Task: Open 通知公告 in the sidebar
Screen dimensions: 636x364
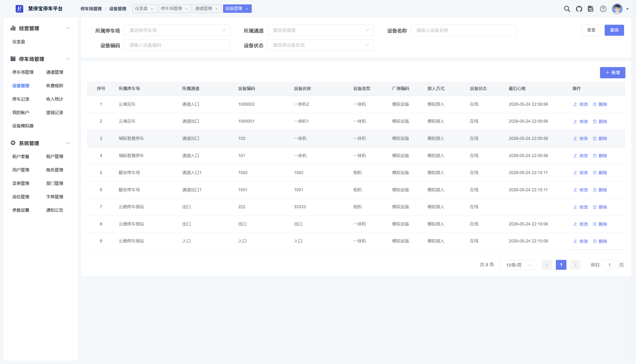Action: (55, 210)
